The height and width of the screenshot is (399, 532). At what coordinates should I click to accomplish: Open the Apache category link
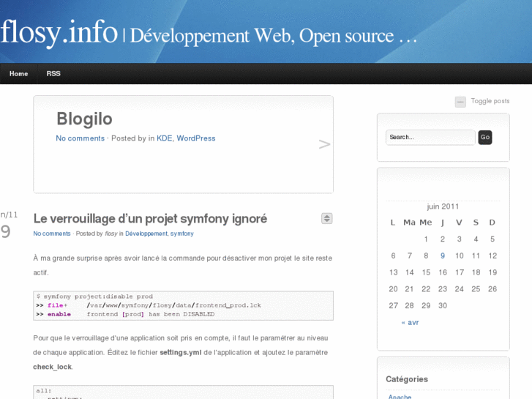click(400, 397)
